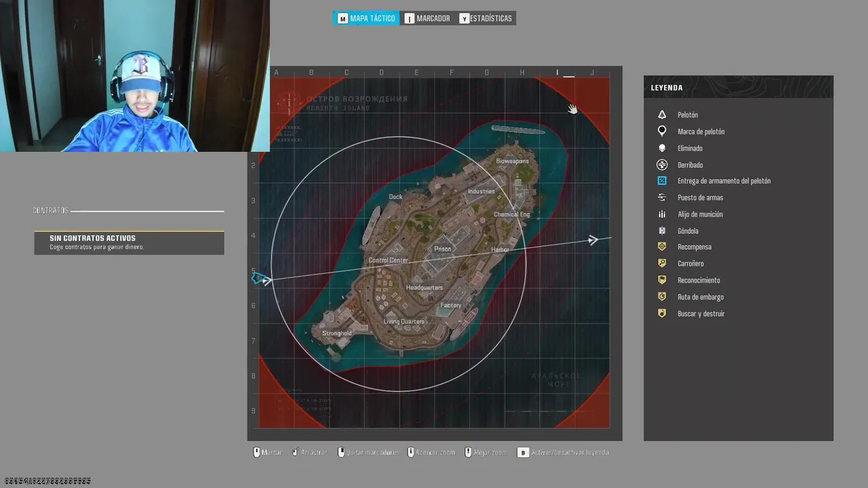Viewport: 868px width, 488px height.
Task: Click the Marcar mouse hint icon
Action: click(256, 452)
